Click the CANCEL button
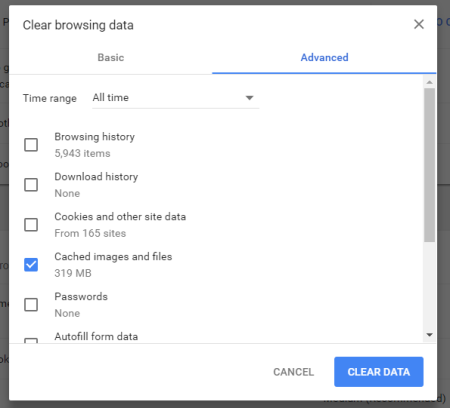 tap(293, 372)
